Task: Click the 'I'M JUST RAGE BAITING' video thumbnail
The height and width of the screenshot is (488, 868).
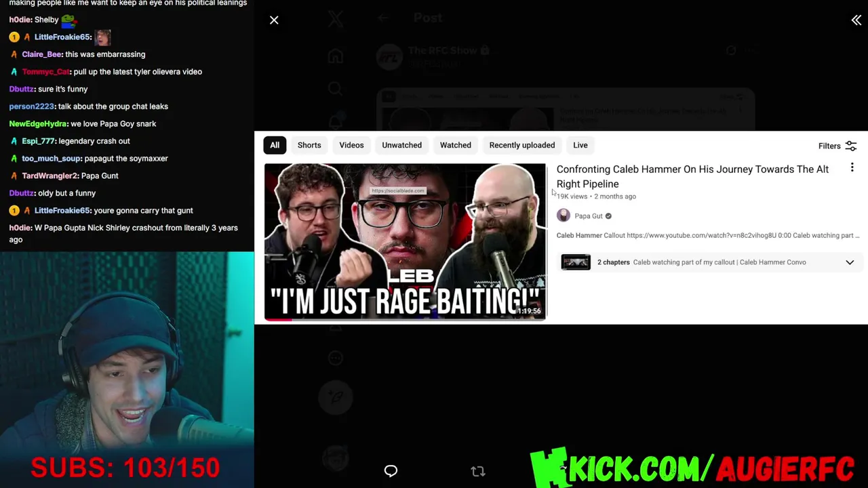Action: tap(405, 241)
